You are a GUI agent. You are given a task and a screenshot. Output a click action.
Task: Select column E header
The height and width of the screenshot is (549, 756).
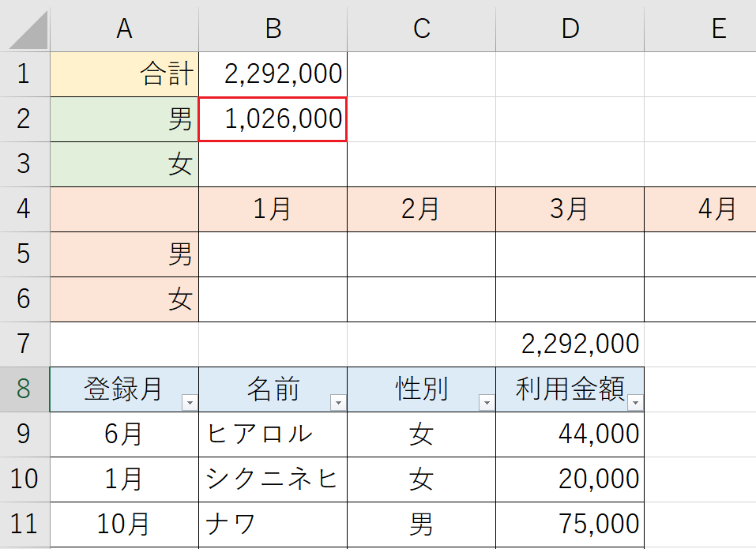(x=700, y=29)
